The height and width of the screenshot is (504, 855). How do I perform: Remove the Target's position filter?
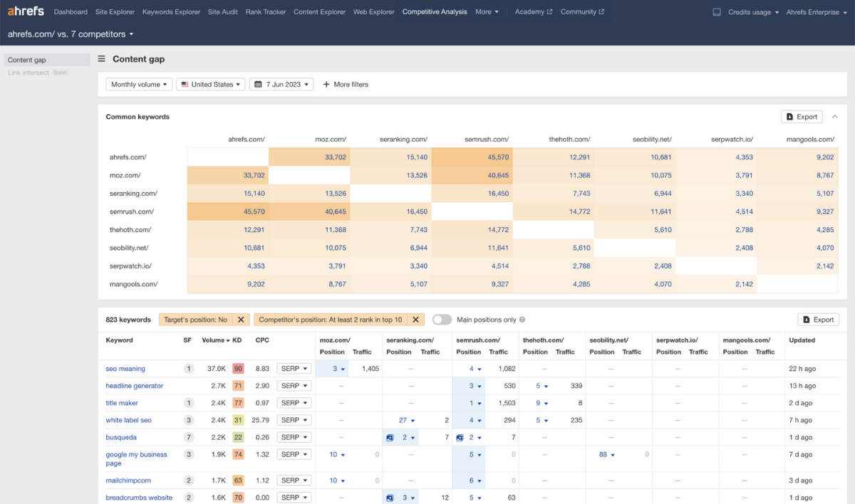point(241,320)
